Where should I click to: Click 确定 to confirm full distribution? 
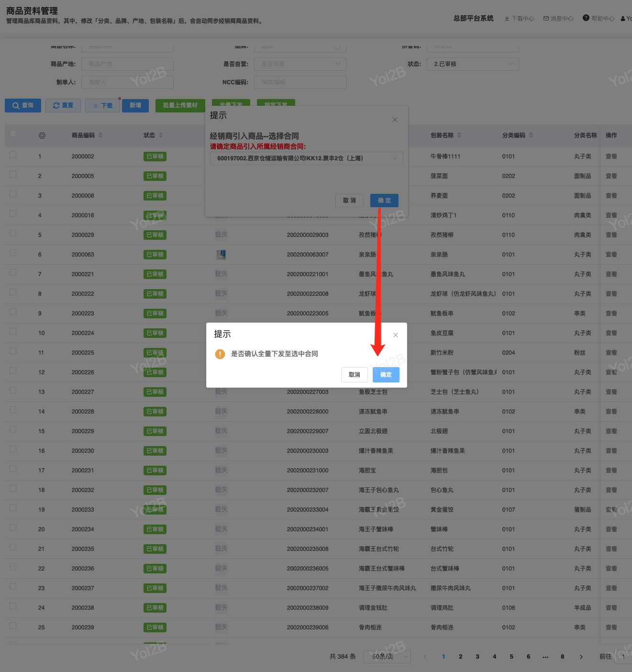tap(386, 375)
